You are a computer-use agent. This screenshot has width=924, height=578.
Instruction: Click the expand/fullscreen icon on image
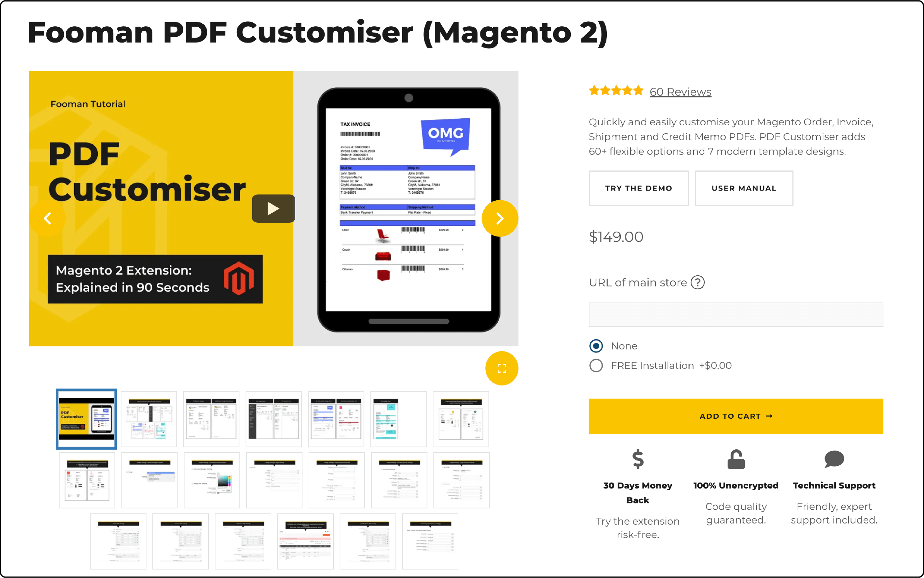point(502,368)
